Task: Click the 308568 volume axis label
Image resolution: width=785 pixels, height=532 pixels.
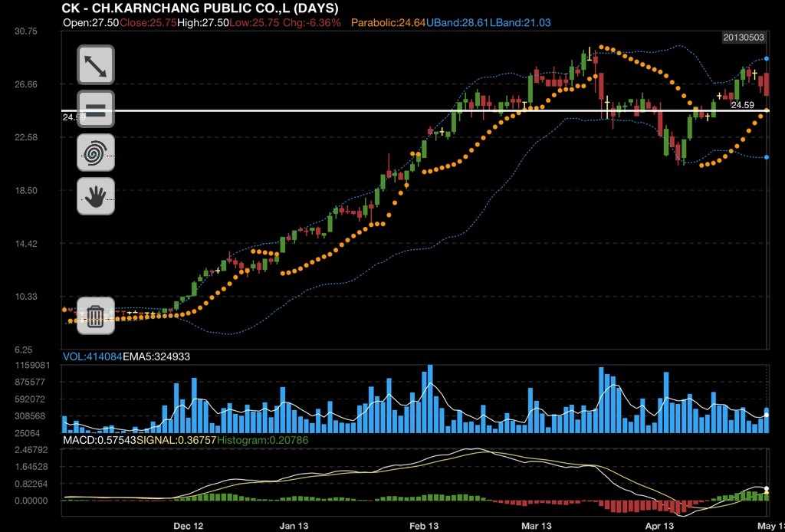Action: (31, 416)
